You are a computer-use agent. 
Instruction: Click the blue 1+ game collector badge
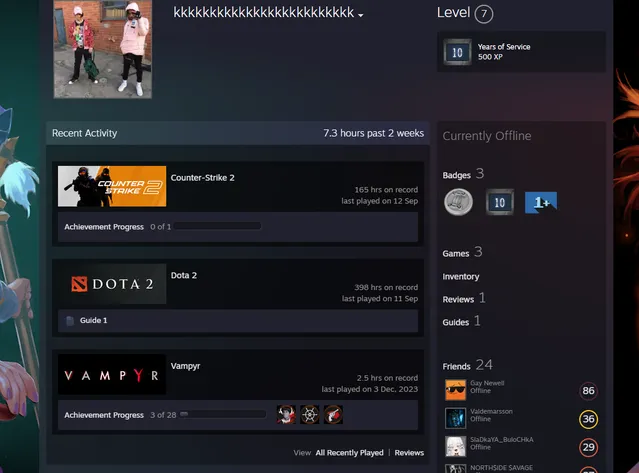pyautogui.click(x=541, y=202)
